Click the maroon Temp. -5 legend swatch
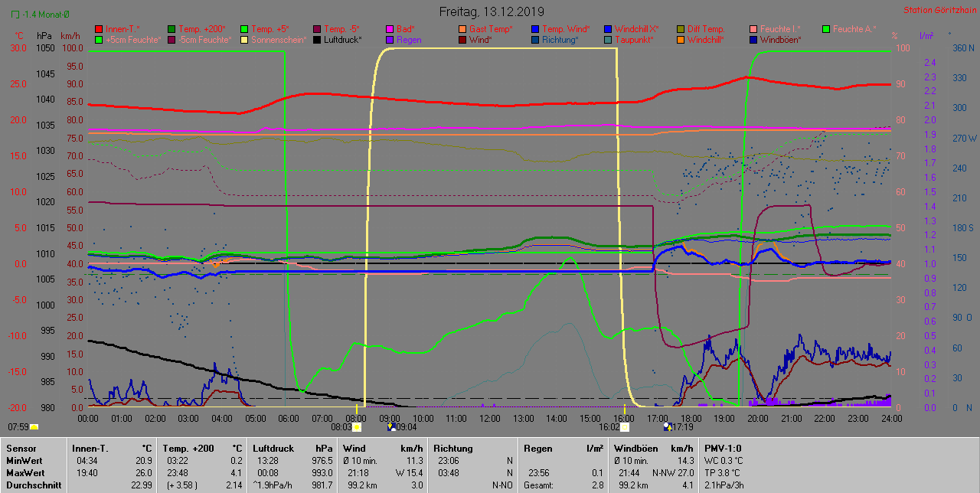 pos(316,29)
